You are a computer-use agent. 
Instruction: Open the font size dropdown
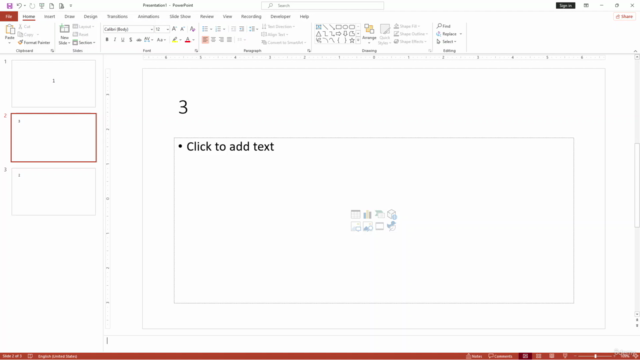(x=167, y=29)
